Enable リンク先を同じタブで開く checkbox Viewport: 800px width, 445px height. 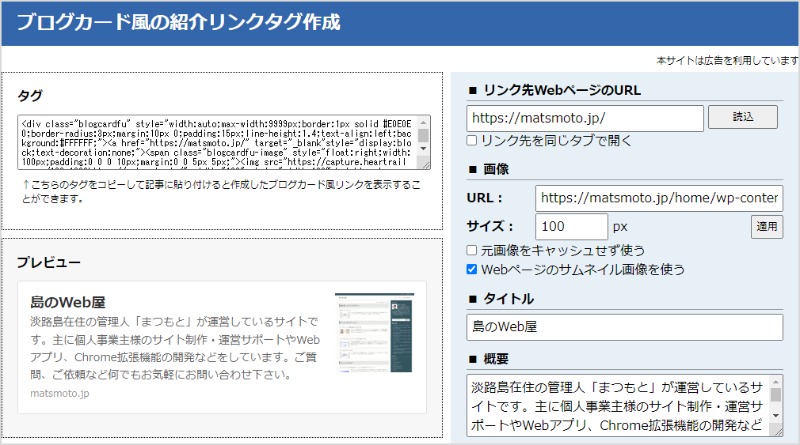[473, 140]
